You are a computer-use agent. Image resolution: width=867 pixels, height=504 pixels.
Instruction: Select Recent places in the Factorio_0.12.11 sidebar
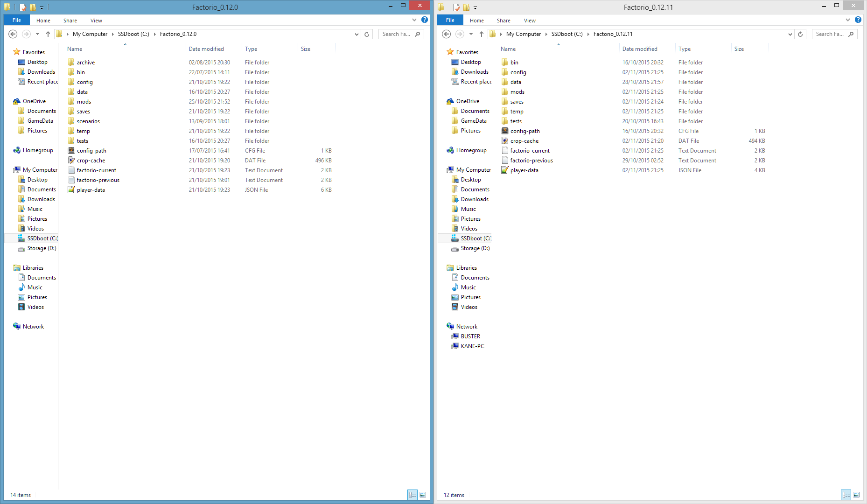(x=476, y=82)
